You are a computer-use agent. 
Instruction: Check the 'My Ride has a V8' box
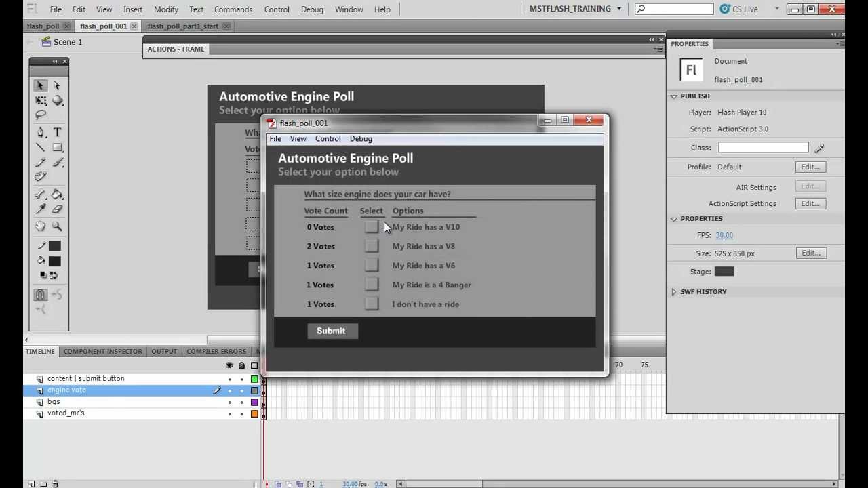pos(372,246)
